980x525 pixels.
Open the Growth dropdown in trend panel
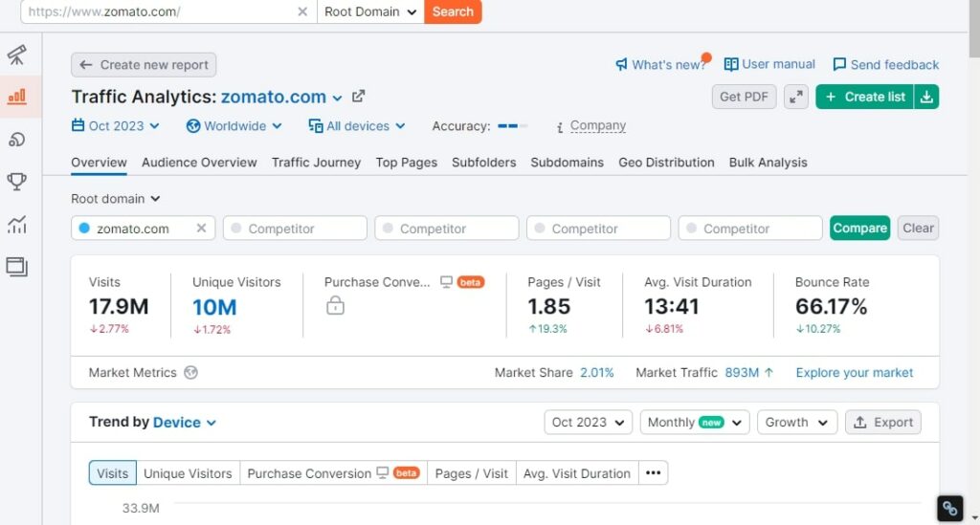(x=797, y=423)
